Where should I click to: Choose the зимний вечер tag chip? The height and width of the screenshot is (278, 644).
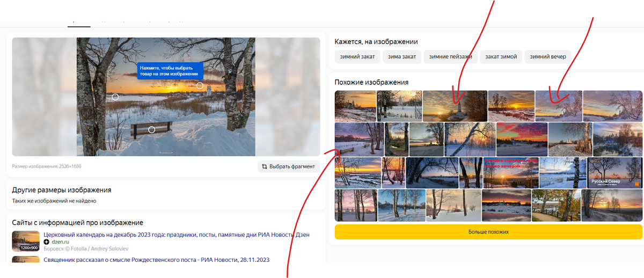[x=548, y=56]
